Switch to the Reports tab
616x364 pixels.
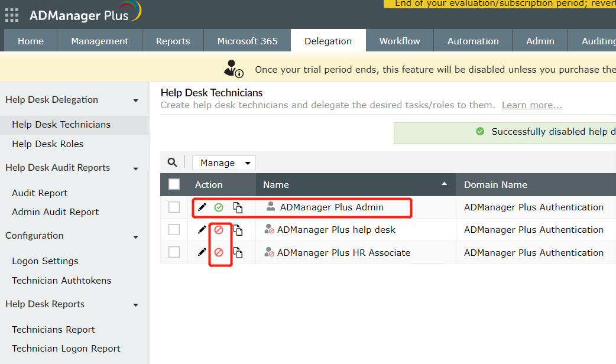point(173,41)
